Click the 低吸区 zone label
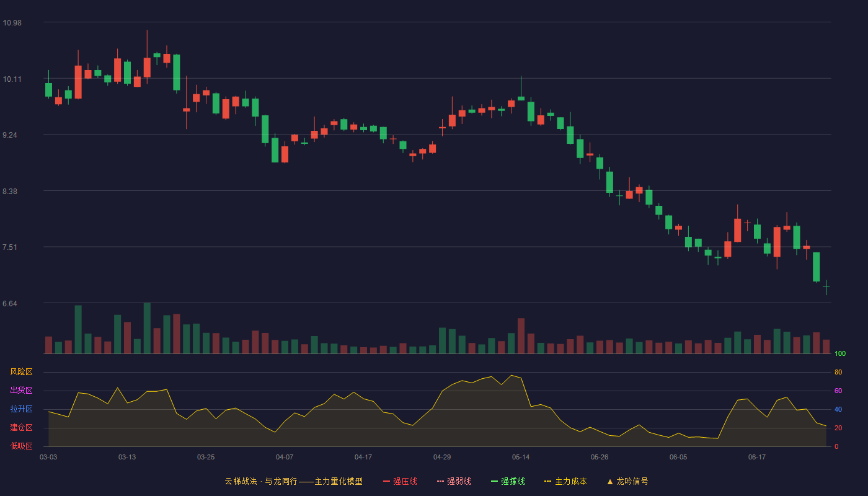Viewport: 868px width, 496px height. [x=21, y=446]
